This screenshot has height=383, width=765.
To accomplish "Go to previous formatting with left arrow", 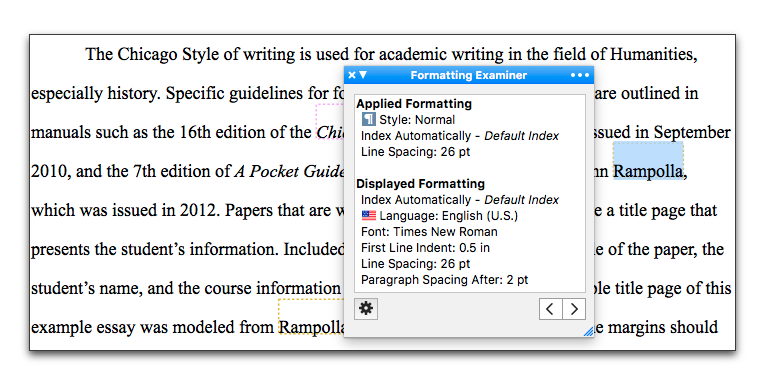I will coord(550,309).
